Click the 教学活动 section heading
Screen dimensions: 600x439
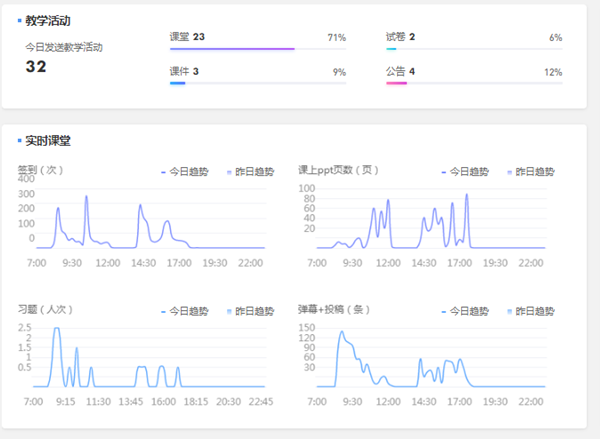pyautogui.click(x=47, y=20)
